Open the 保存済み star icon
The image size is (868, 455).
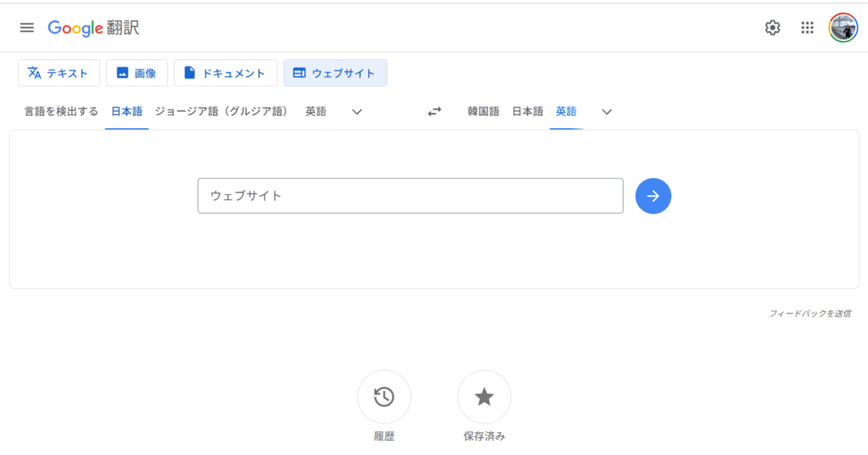(x=484, y=397)
